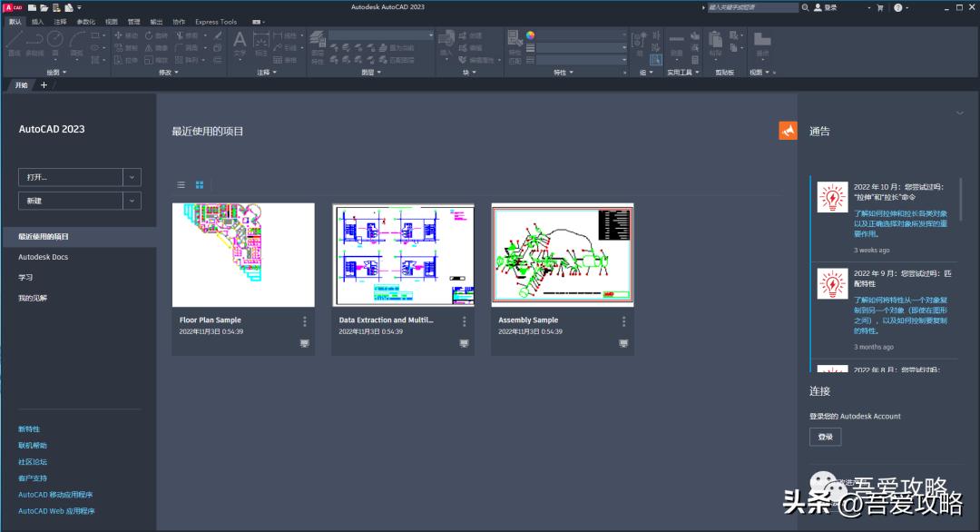This screenshot has width=980, height=532.
Task: Expand the 新建 (New) dropdown arrow
Action: point(132,201)
